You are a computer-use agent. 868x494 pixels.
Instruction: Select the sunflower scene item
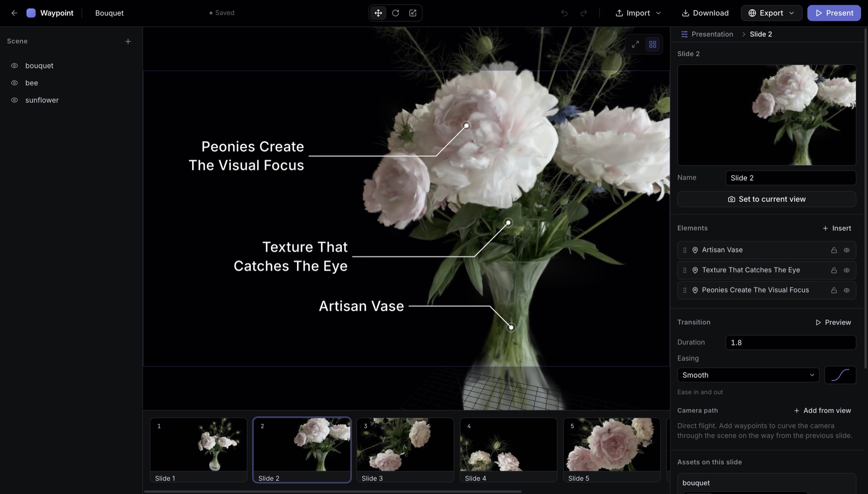42,100
